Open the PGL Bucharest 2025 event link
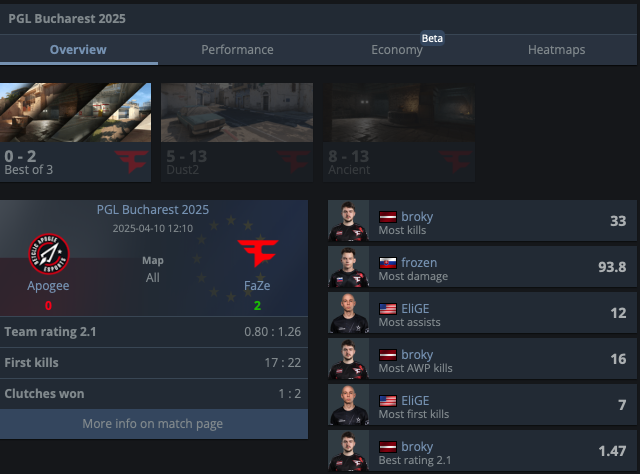The height and width of the screenshot is (474, 640). (x=153, y=210)
